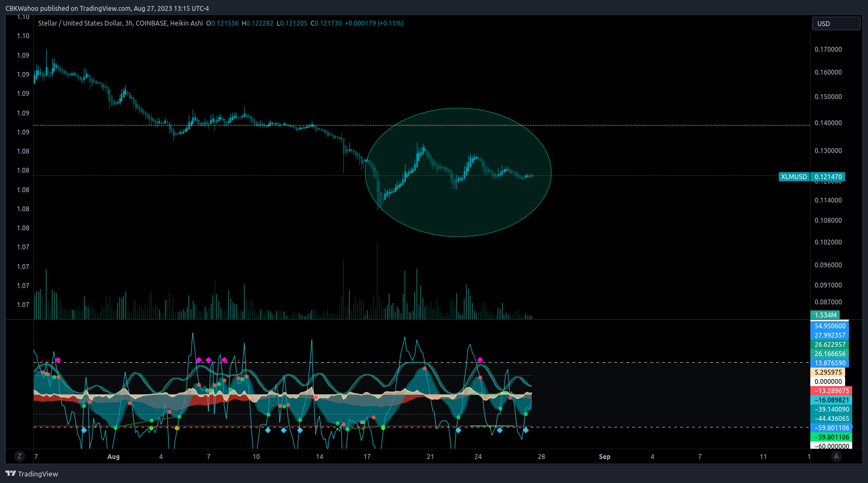The width and height of the screenshot is (868, 483).
Task: Click the 21 date on time axis
Action: [x=430, y=457]
